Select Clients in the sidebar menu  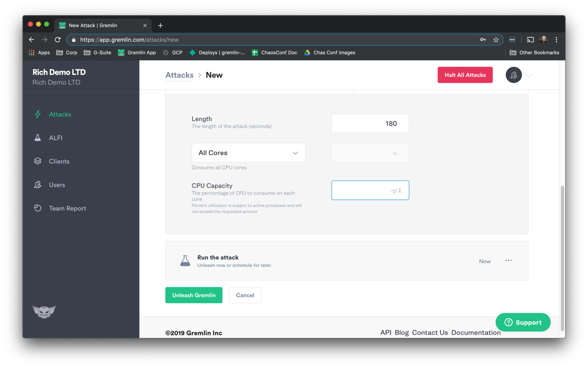[59, 161]
